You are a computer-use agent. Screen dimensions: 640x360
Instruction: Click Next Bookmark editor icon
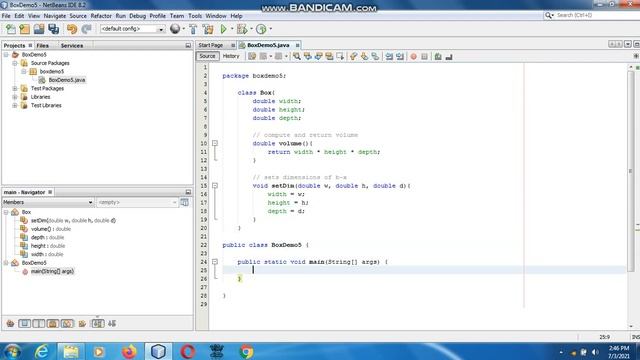pyautogui.click(x=364, y=56)
